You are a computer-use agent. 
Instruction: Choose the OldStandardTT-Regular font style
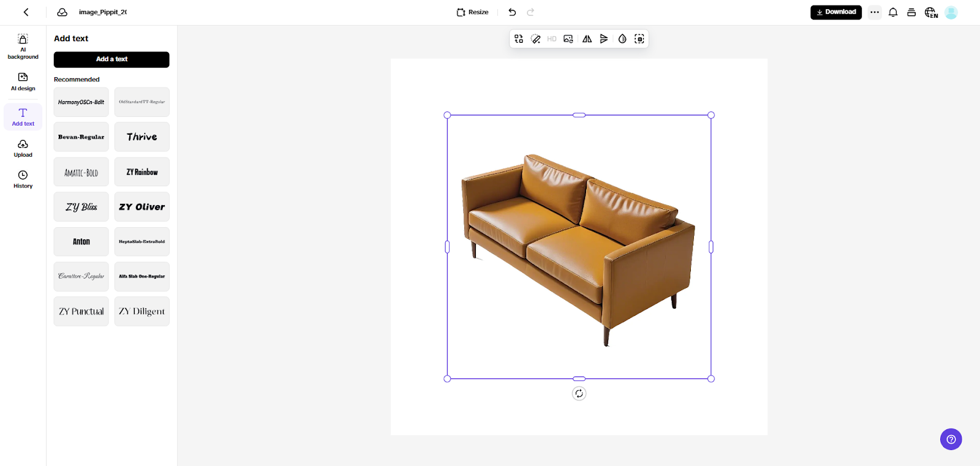[x=142, y=102]
